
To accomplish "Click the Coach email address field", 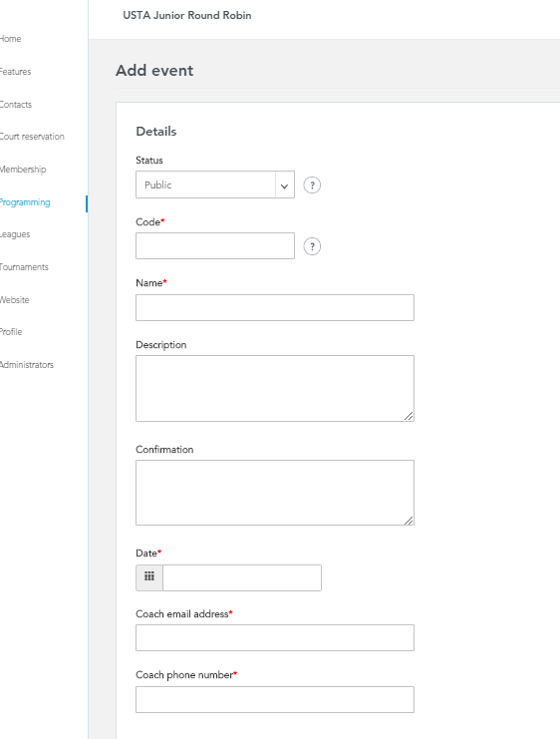I will [x=275, y=637].
